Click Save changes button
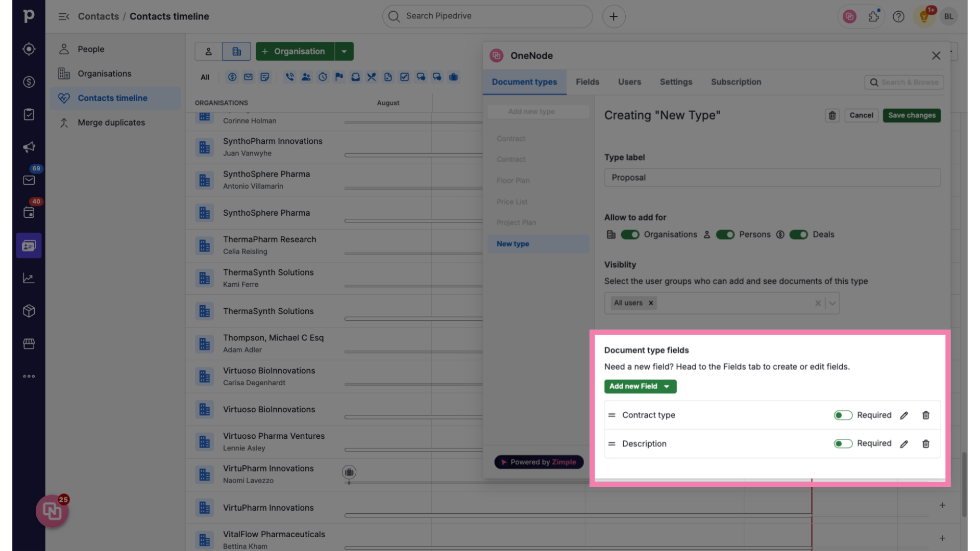 point(912,115)
